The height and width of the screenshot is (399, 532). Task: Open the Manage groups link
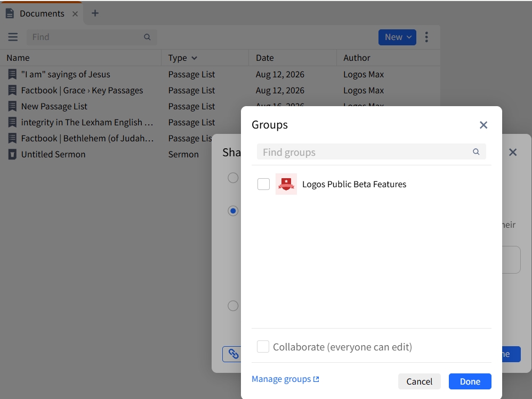coord(281,379)
